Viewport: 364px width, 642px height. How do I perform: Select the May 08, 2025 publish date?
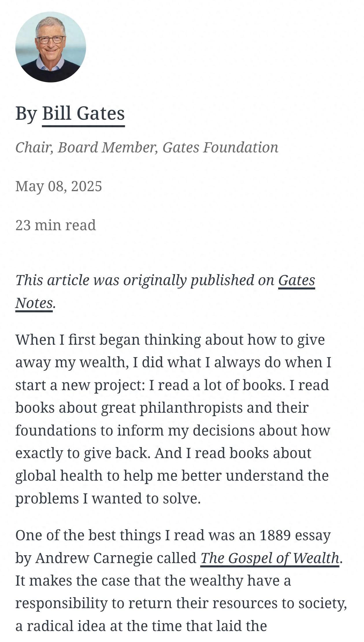(x=59, y=186)
